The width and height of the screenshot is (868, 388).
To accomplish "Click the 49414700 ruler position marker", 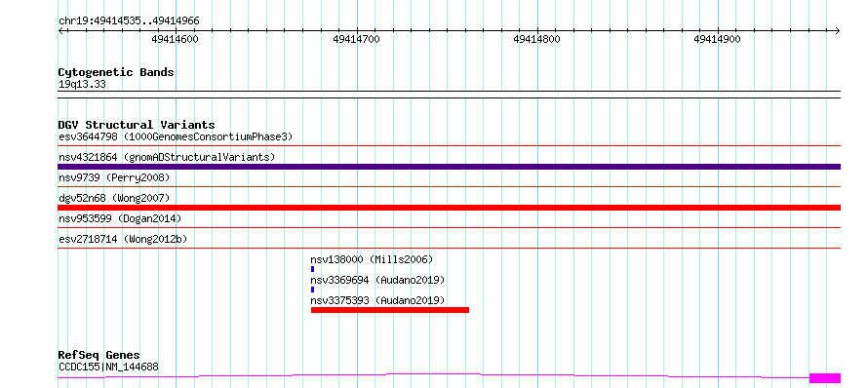I will click(x=357, y=39).
